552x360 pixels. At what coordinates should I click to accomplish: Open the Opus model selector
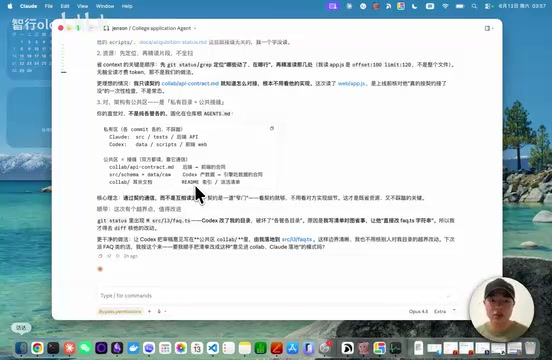coord(418,311)
